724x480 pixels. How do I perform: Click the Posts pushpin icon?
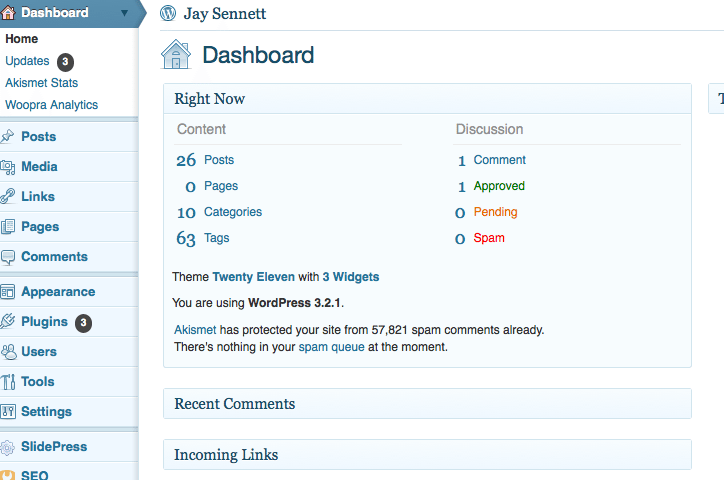7,137
